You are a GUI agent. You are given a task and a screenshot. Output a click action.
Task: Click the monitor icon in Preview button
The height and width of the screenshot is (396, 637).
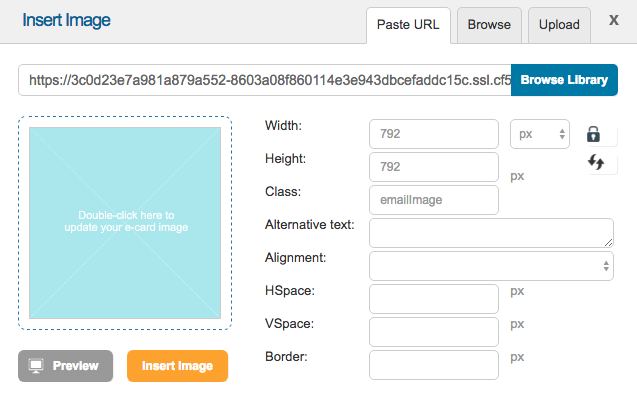coord(36,366)
